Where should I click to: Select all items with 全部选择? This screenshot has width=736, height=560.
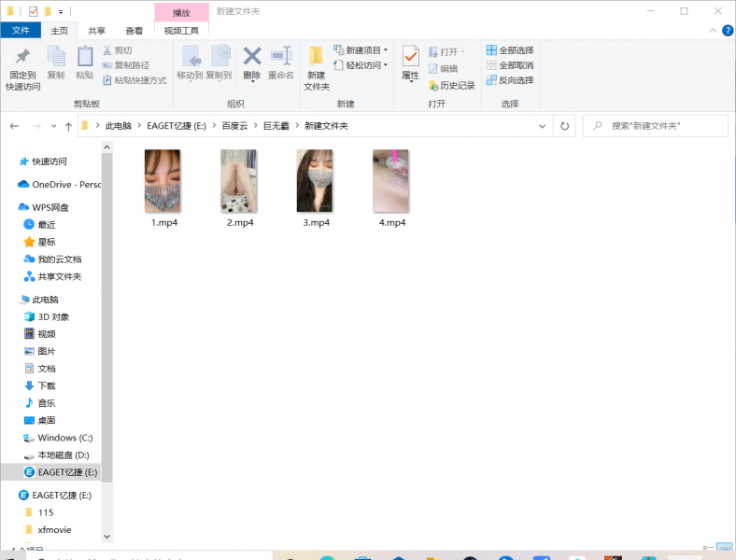pos(510,50)
